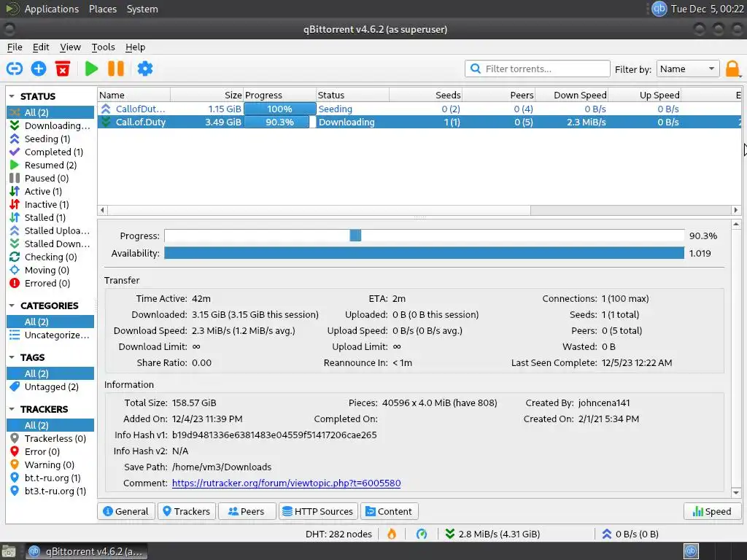
Task: Select the Stalled Downloading filter
Action: [50, 244]
